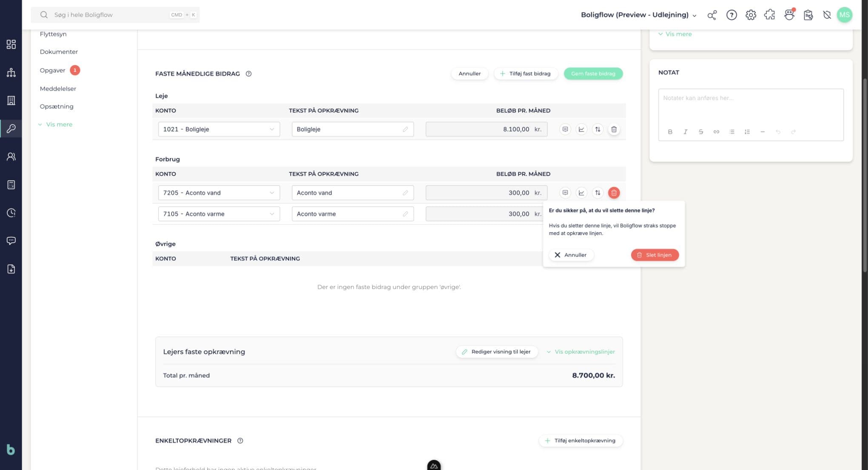Image resolution: width=868 pixels, height=470 pixels.
Task: Confirm deletion with Slet linjen button
Action: tap(655, 255)
